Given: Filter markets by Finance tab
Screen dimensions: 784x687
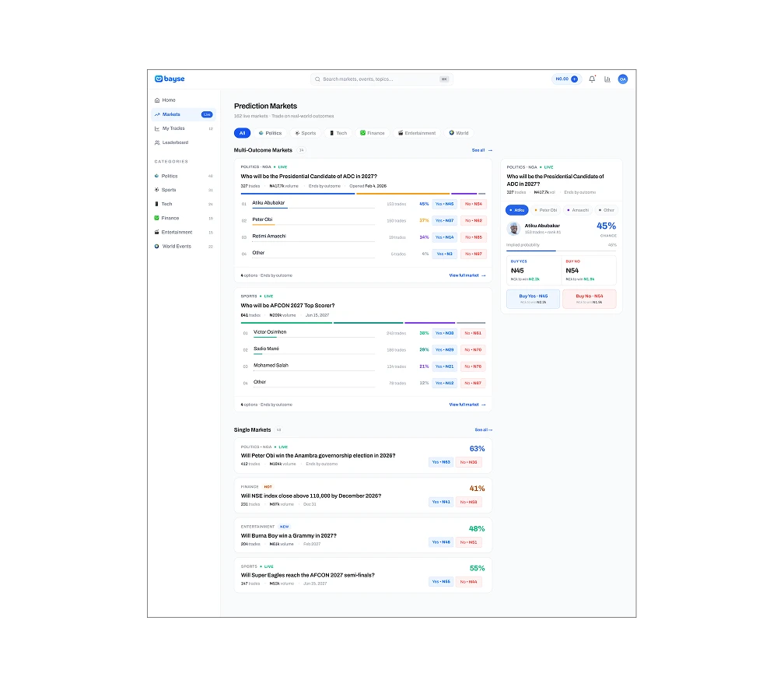Looking at the screenshot, I should [x=373, y=133].
